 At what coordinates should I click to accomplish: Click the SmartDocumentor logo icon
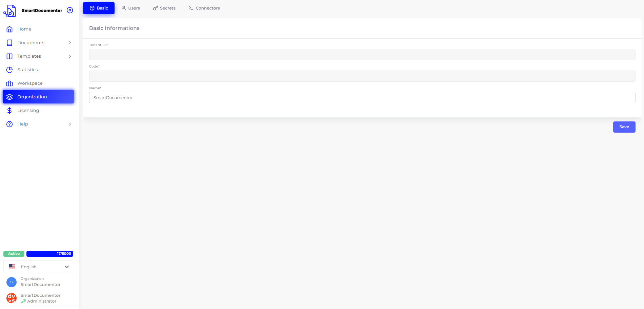click(9, 11)
